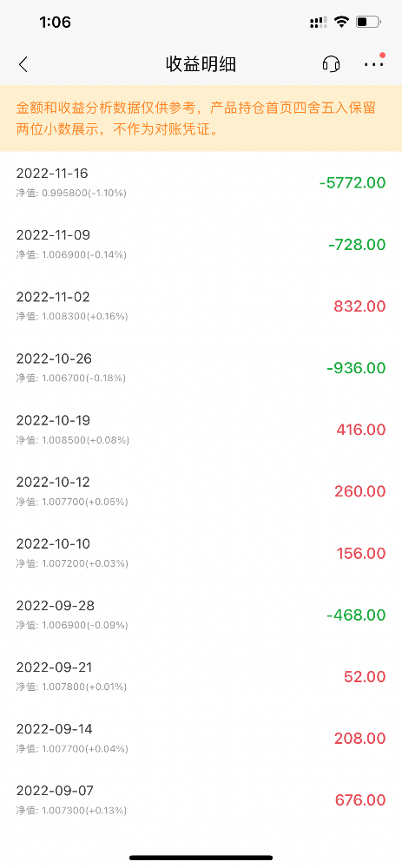Select the 2022-10-12 row
Screen dimensions: 402x868
[x=201, y=491]
